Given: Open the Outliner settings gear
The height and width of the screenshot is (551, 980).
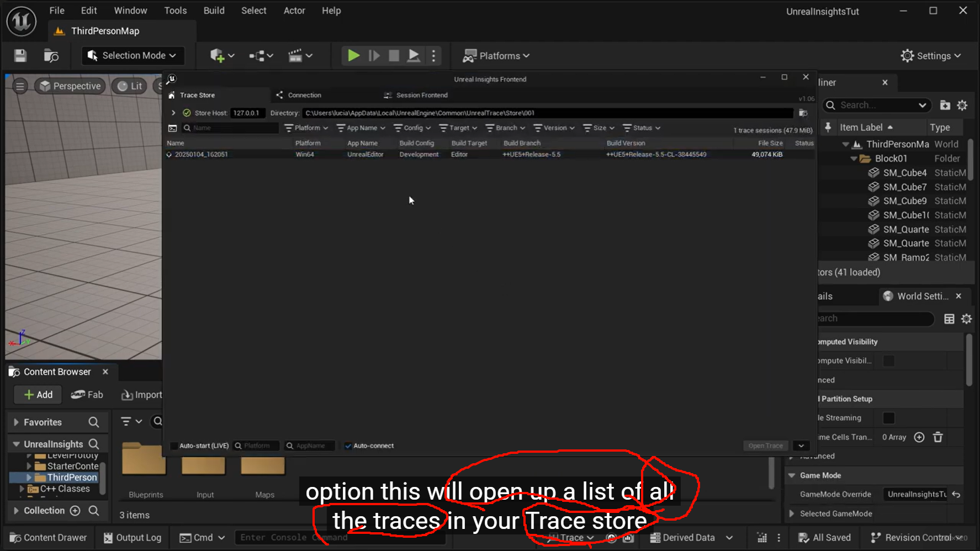Looking at the screenshot, I should pos(962,105).
